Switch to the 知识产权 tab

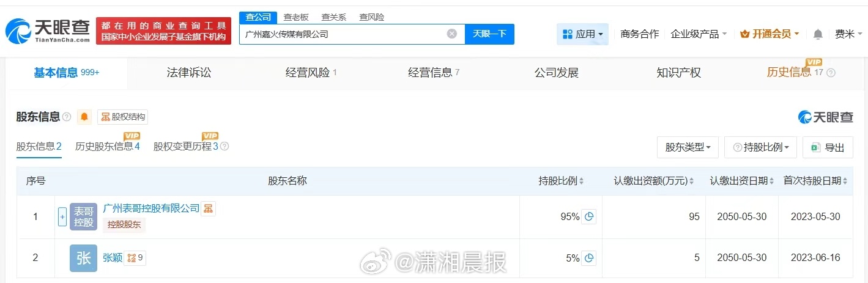tap(678, 73)
